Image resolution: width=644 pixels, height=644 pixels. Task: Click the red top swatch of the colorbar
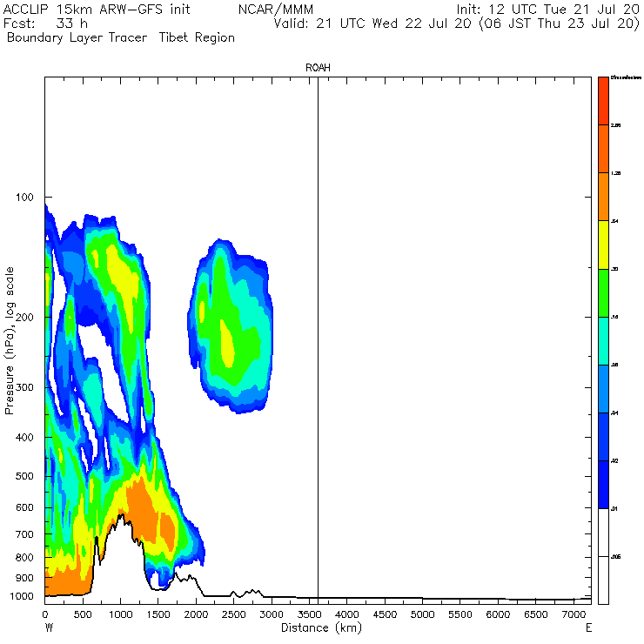click(x=603, y=101)
